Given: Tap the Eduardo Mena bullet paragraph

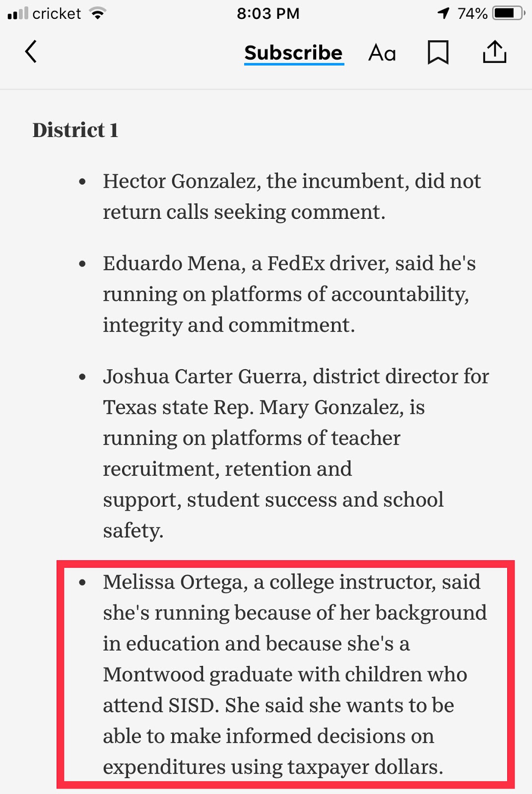Looking at the screenshot, I should click(x=288, y=294).
